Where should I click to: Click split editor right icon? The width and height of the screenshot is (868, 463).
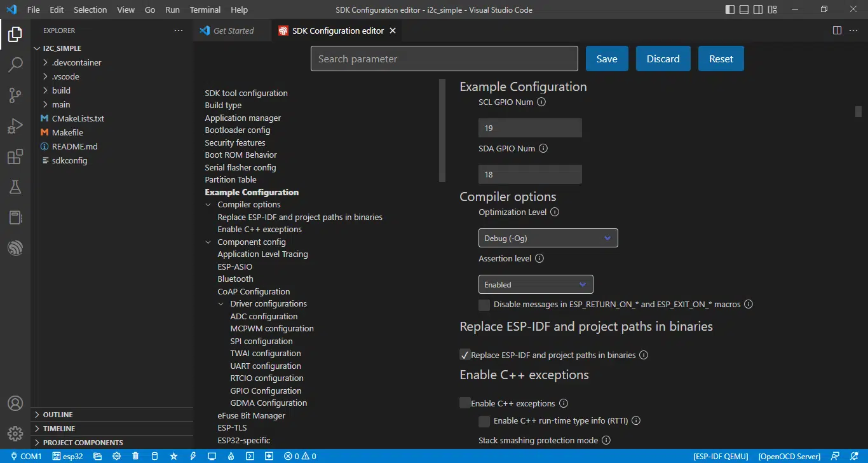pyautogui.click(x=837, y=31)
